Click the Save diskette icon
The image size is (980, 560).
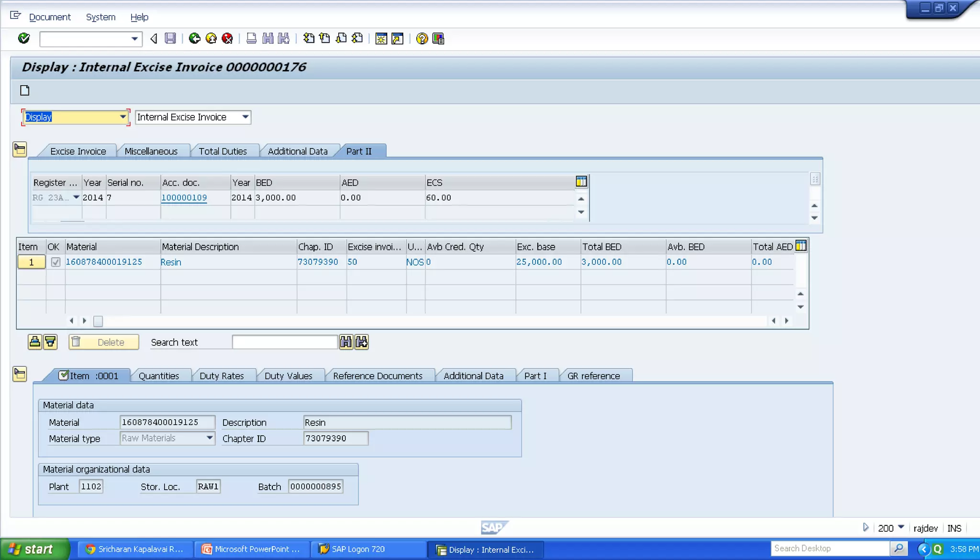[x=170, y=38]
